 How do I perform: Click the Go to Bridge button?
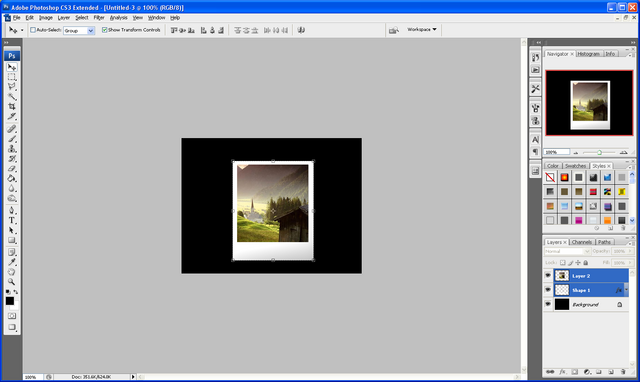click(x=393, y=30)
